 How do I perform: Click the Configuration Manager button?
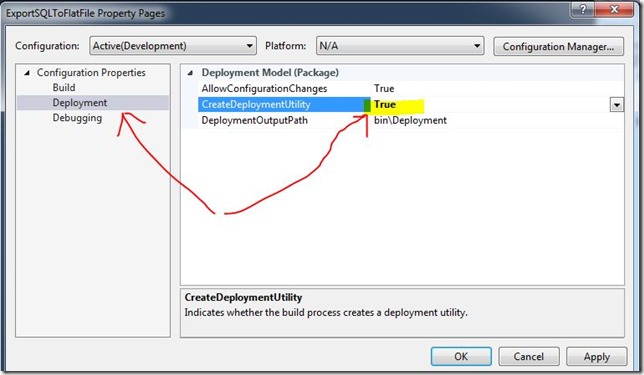(558, 46)
